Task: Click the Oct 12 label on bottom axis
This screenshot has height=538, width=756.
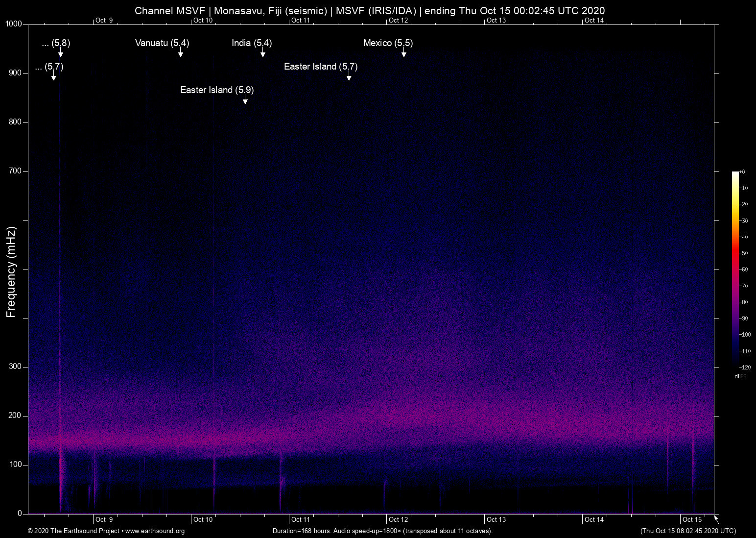Action: pos(398,520)
